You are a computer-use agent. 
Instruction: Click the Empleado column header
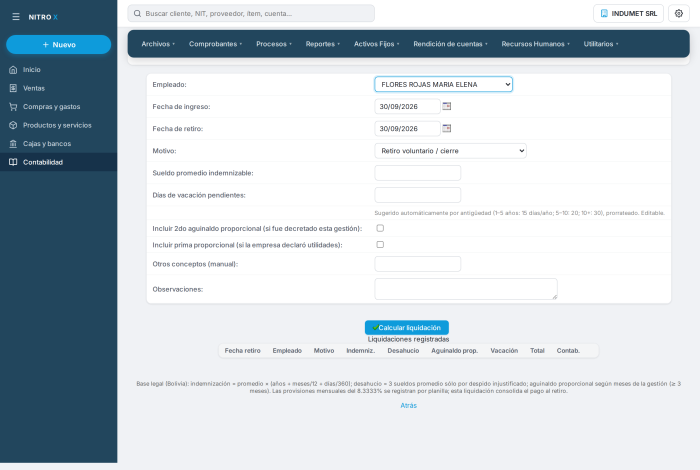point(287,351)
